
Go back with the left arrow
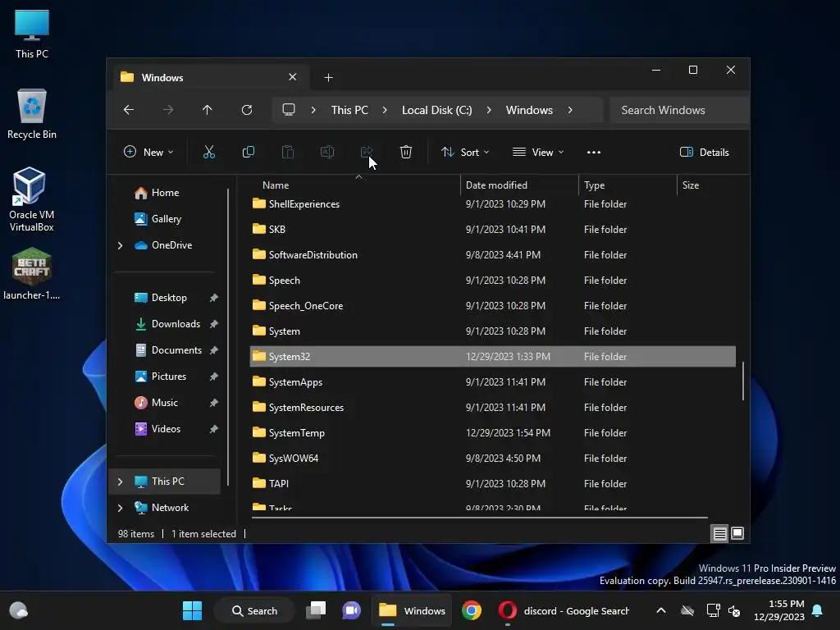point(129,110)
